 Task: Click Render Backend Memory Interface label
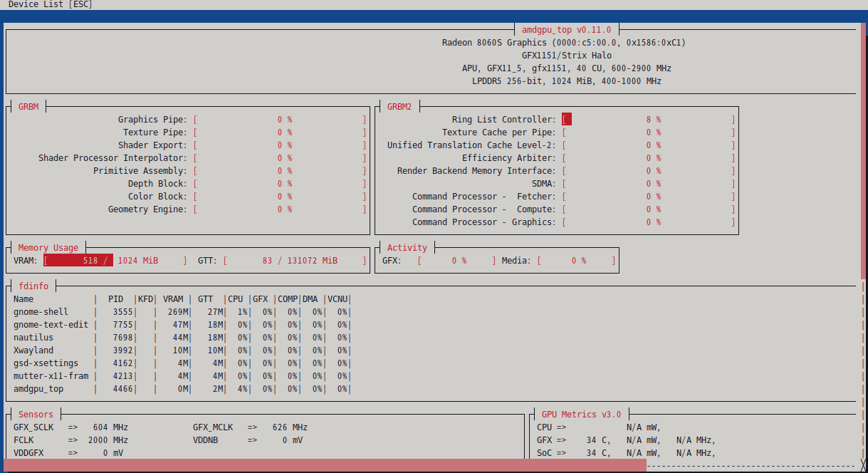(x=476, y=171)
